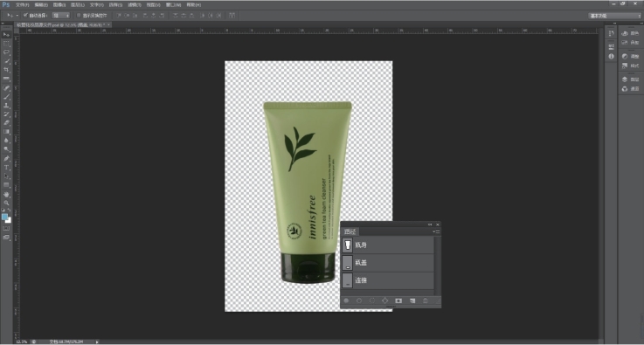Toggle Quick Mask mode button

[6, 228]
